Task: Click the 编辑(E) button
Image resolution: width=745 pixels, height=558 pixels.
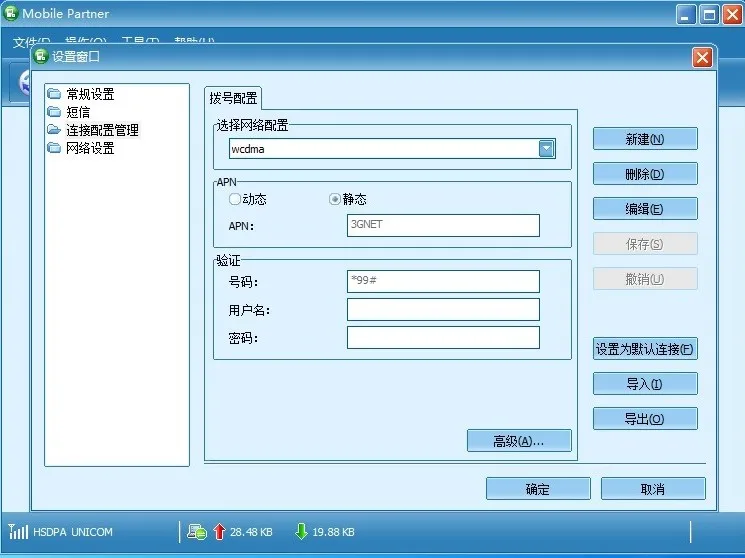Action: coord(645,209)
